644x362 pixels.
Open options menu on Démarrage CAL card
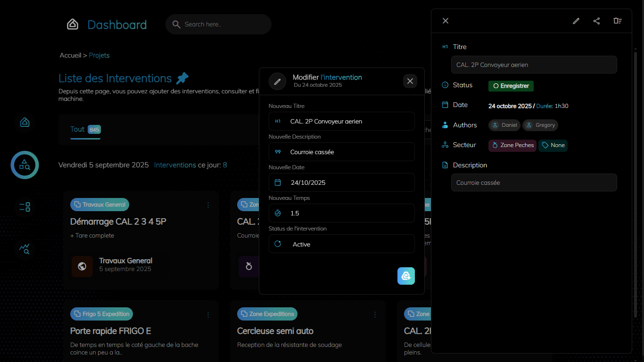tap(208, 205)
